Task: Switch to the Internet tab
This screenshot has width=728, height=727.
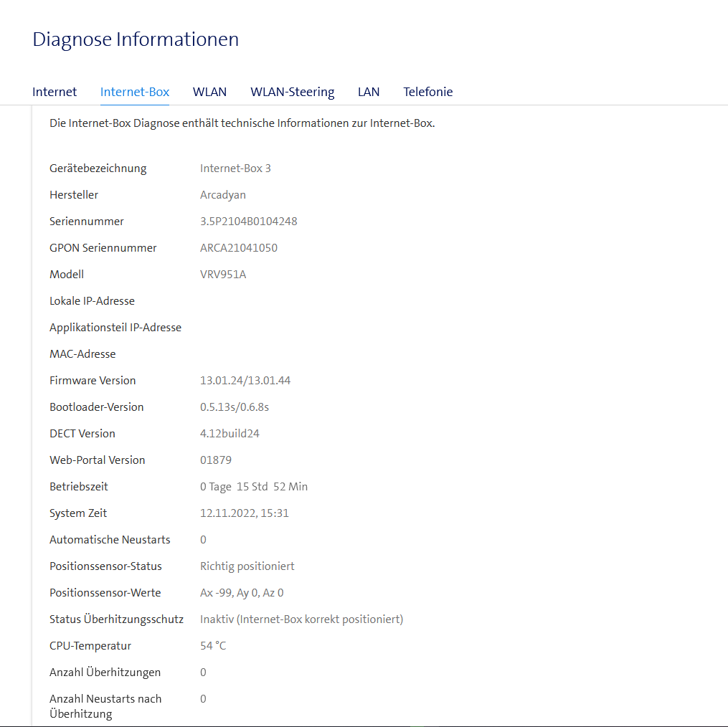Action: 54,92
